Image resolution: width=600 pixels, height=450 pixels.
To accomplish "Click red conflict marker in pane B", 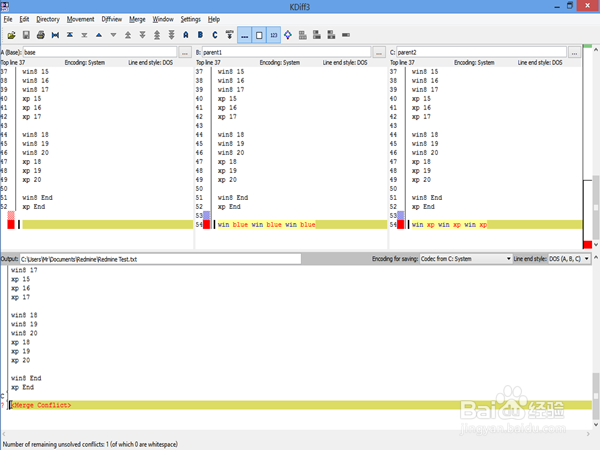I will click(207, 225).
